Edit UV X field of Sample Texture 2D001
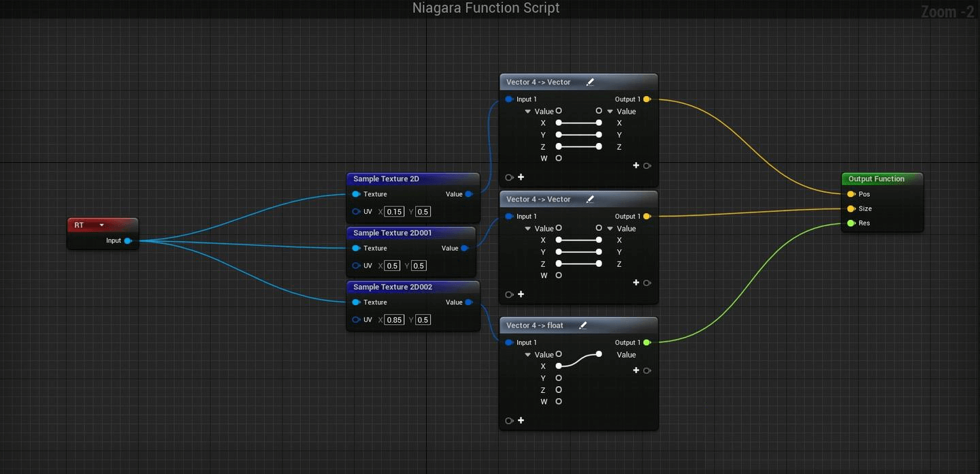980x474 pixels. point(392,266)
